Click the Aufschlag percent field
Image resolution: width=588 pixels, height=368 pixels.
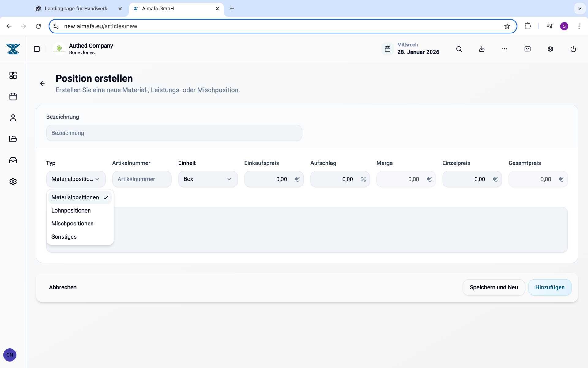pos(340,179)
